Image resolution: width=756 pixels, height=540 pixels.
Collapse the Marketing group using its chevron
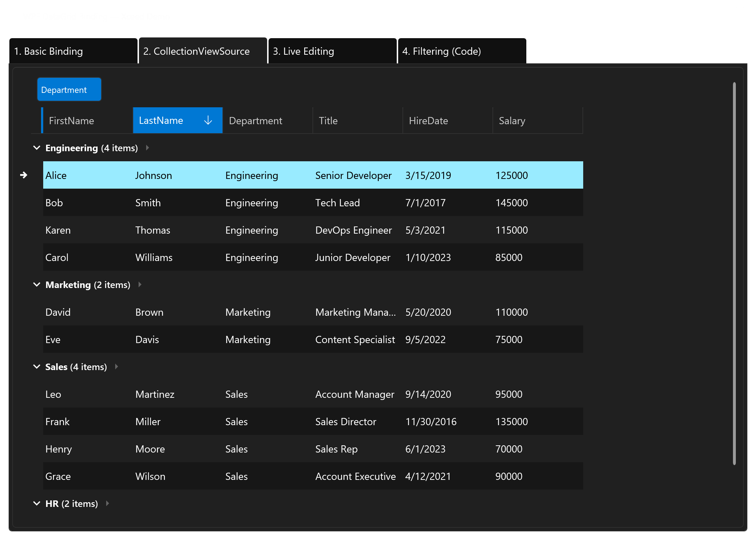(x=36, y=284)
